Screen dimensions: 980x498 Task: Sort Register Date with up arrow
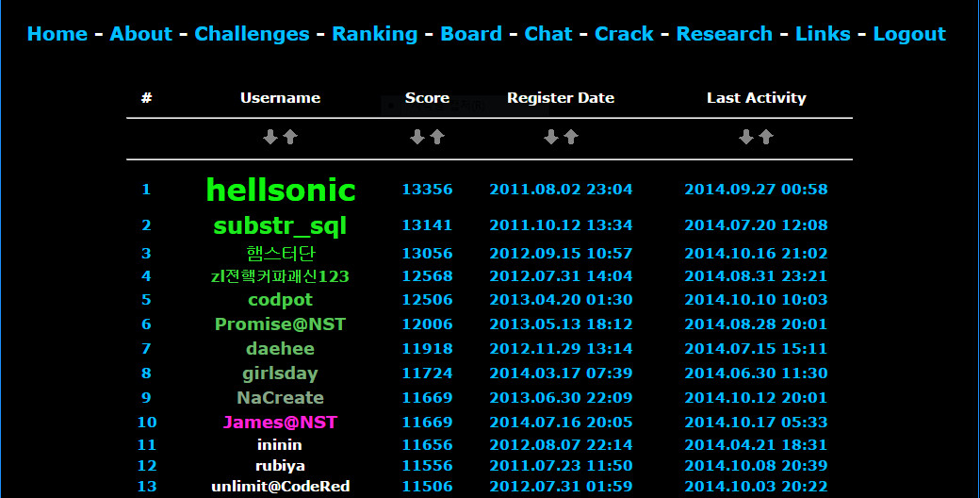pyautogui.click(x=571, y=138)
